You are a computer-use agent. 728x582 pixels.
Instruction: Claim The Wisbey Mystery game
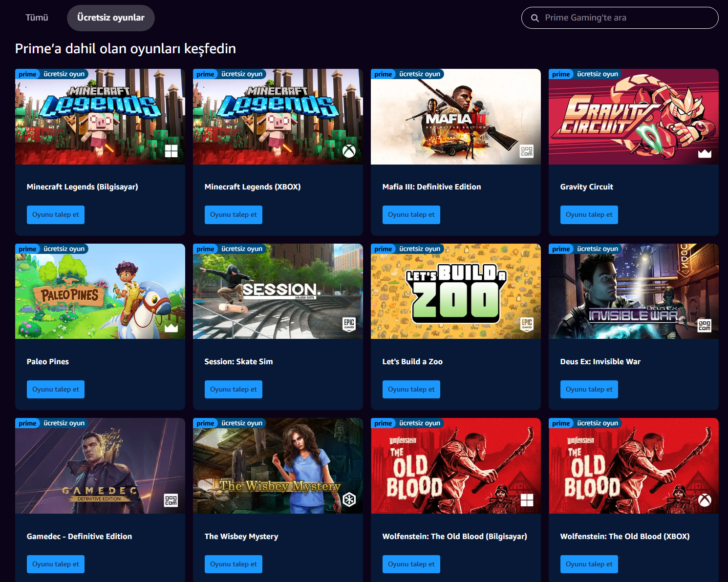234,564
